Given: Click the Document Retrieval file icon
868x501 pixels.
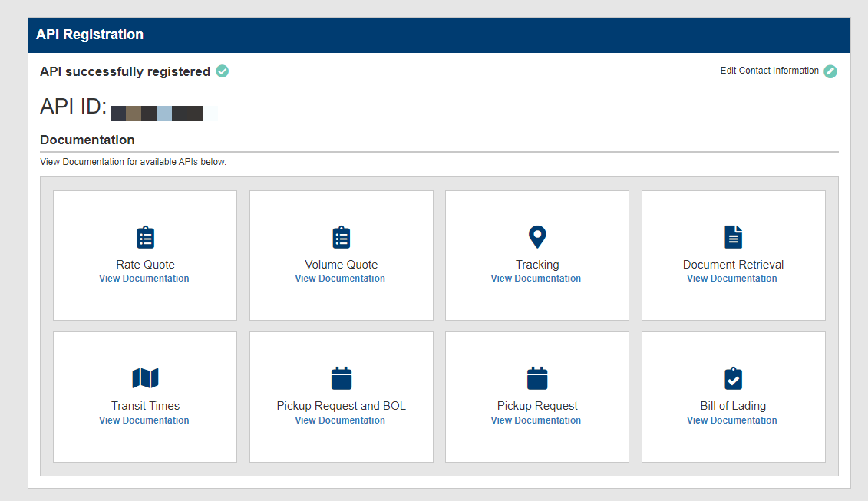Looking at the screenshot, I should point(734,237).
